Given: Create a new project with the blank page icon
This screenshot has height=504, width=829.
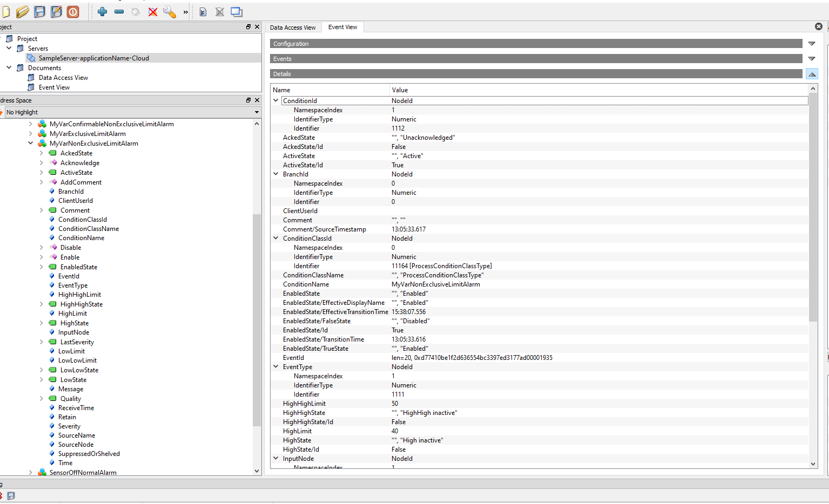Looking at the screenshot, I should (5, 12).
